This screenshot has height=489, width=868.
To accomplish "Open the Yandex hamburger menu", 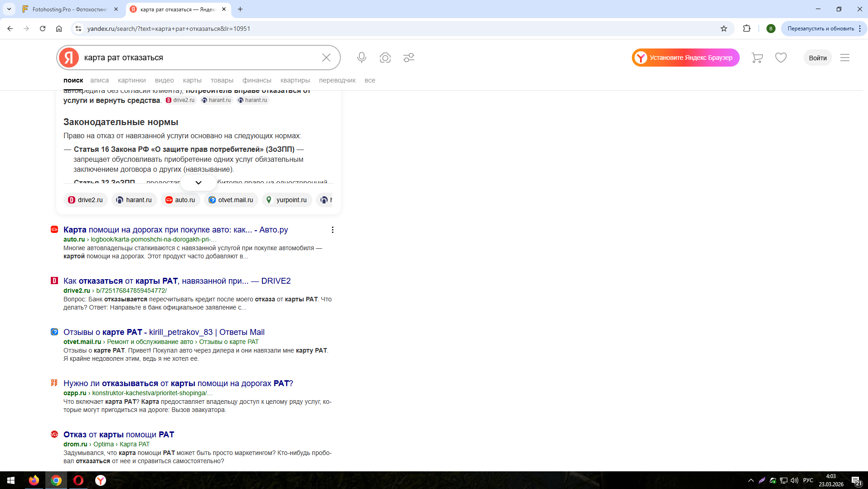I will [845, 58].
